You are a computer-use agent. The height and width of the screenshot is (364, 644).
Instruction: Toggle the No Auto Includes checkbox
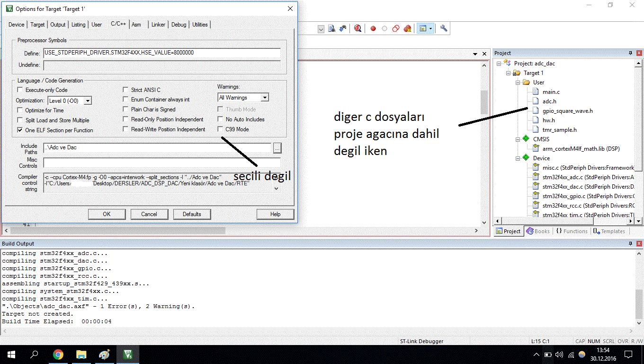tap(221, 119)
